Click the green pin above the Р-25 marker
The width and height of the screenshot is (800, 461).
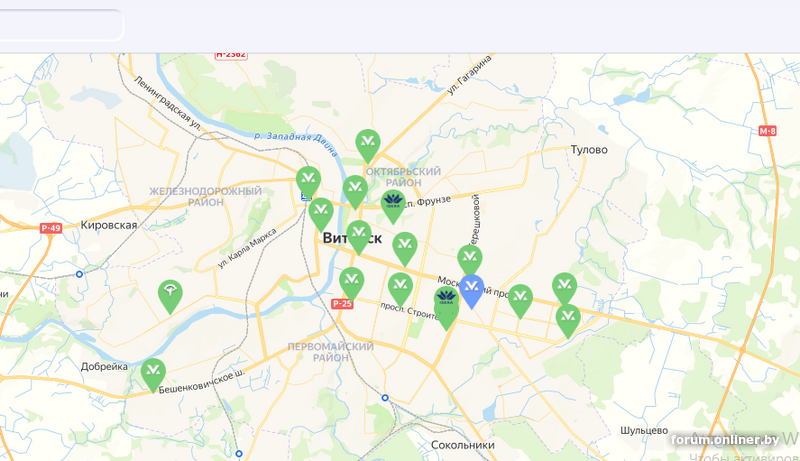[352, 283]
